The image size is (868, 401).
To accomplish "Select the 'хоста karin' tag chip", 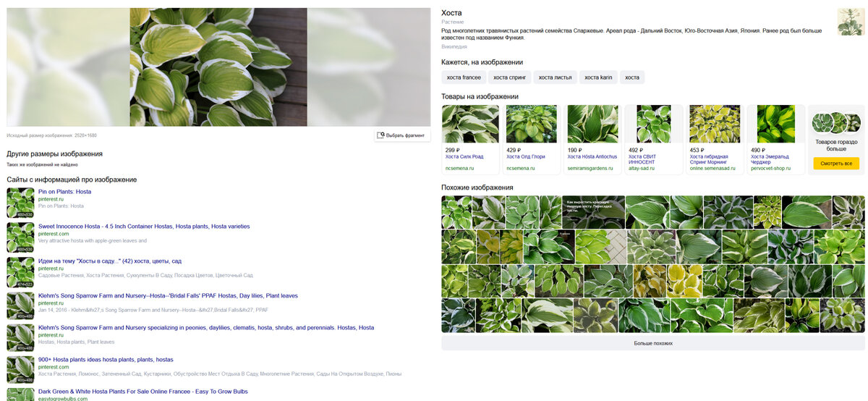I will tap(598, 77).
